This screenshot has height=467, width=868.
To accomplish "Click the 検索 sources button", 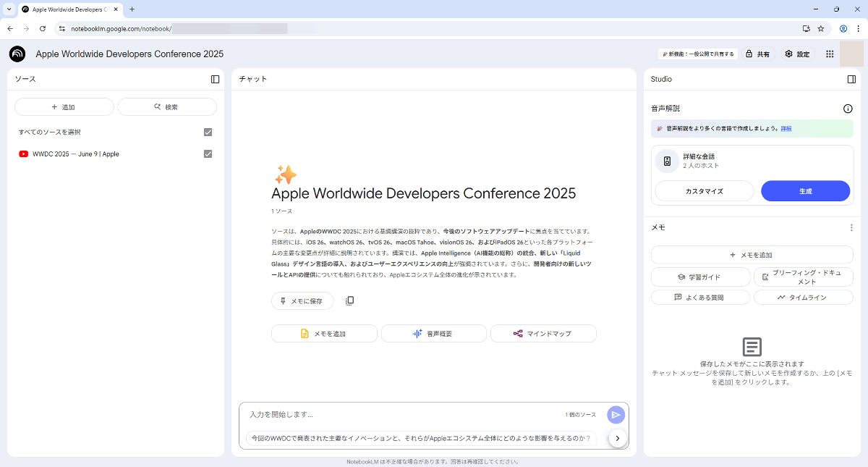I will point(167,107).
